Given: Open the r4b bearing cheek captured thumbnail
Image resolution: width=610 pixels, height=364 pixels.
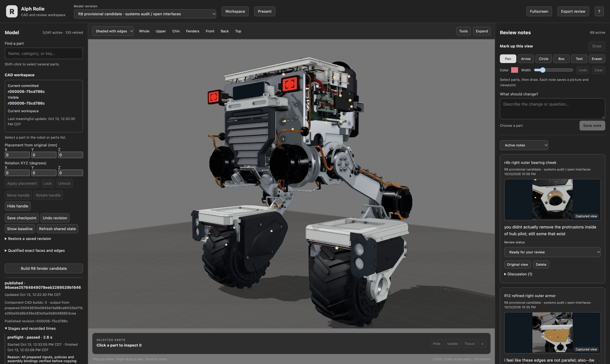Looking at the screenshot, I should pos(552,200).
